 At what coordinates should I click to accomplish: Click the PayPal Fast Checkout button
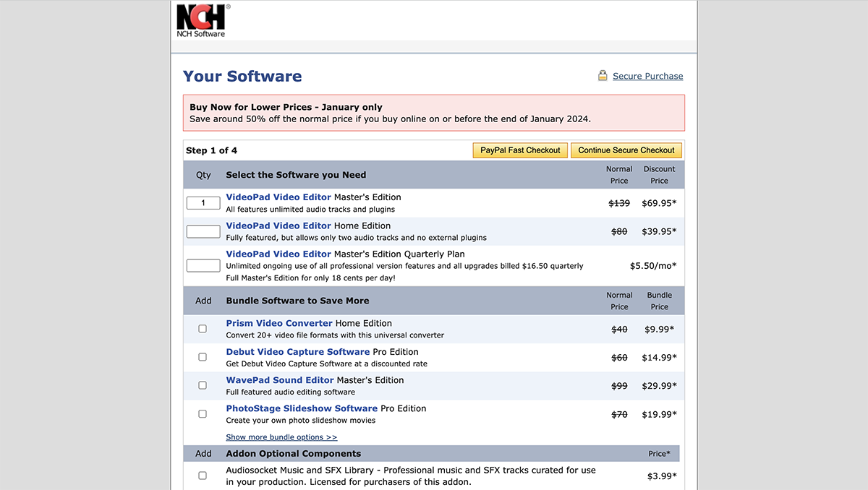pos(520,150)
